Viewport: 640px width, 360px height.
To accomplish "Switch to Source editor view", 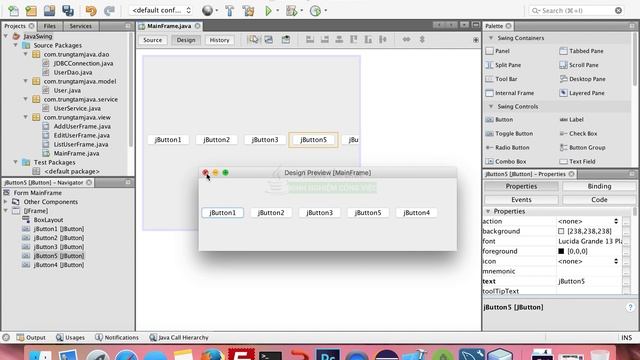I will tap(153, 40).
